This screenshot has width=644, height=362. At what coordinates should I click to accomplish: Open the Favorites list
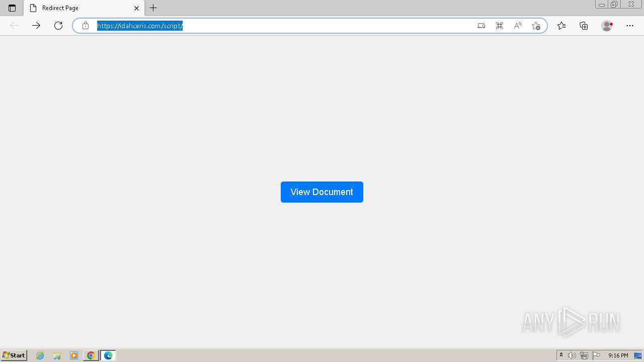point(561,26)
